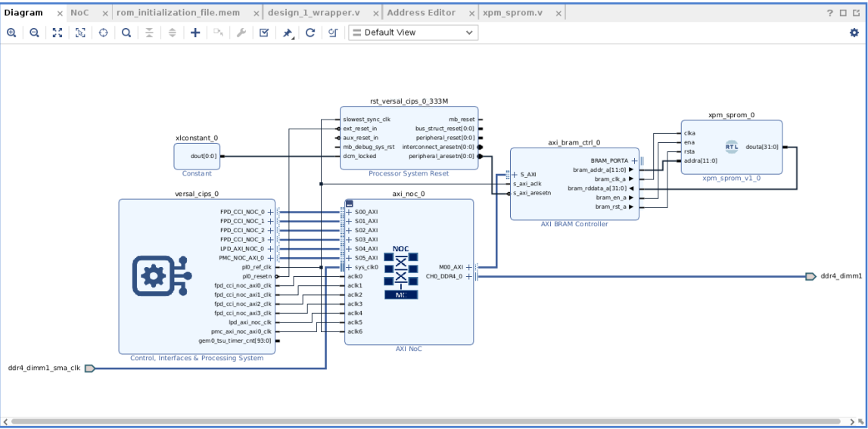
Task: Click the Zoom Fit toolbar icon
Action: 58,33
